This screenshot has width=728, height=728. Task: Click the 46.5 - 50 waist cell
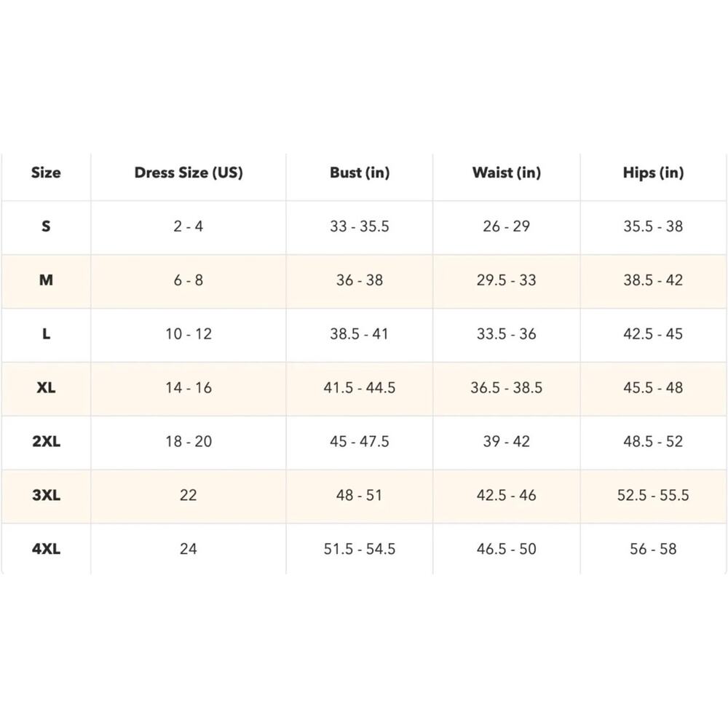point(507,549)
